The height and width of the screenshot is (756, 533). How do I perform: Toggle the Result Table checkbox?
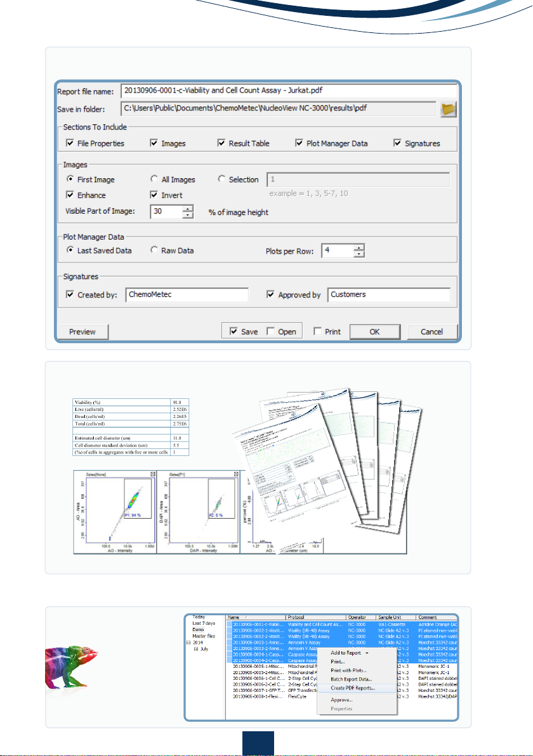pos(221,143)
